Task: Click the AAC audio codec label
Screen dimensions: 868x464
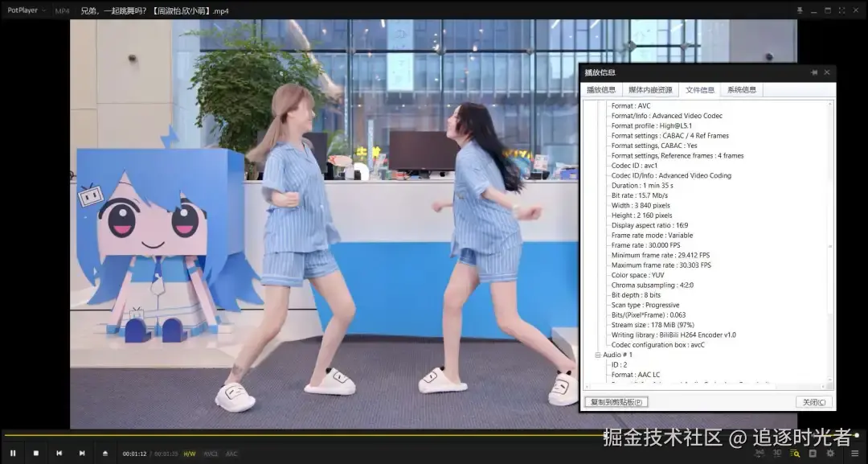Action: click(x=231, y=454)
